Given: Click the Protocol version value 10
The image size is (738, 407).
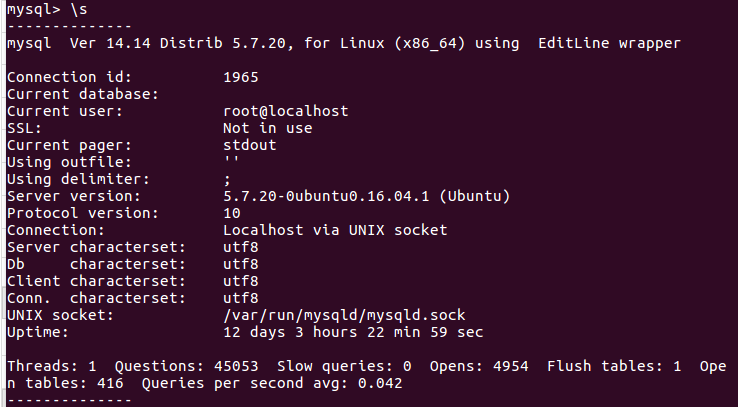Looking at the screenshot, I should 232,213.
